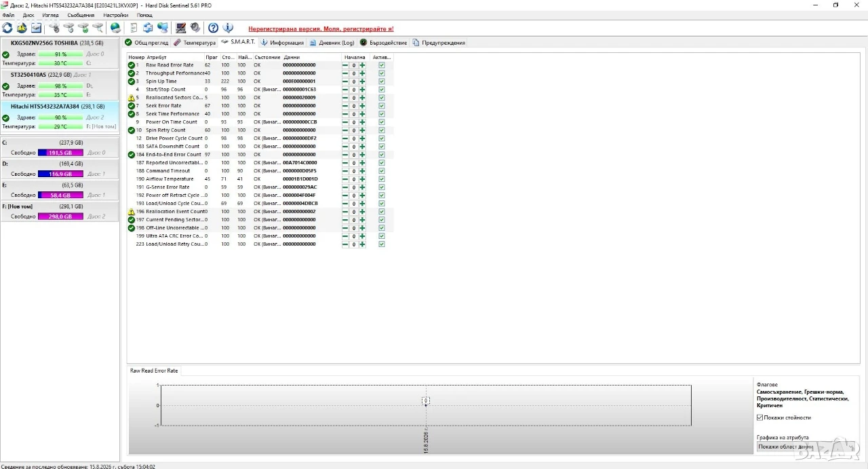
Task: Click the F: free space bar 298,0 GB
Action: click(x=60, y=217)
